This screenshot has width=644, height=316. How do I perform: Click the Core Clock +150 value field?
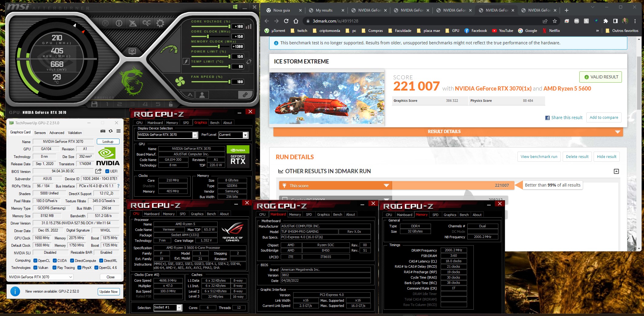238,36
